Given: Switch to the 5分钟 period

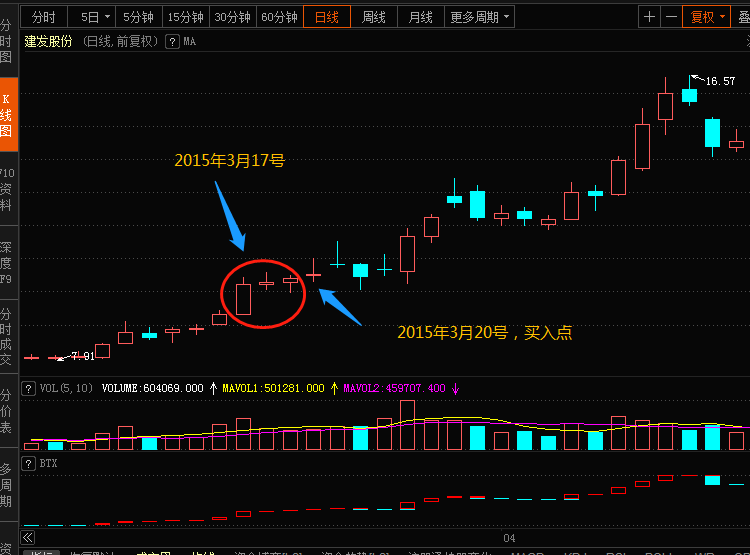Looking at the screenshot, I should pyautogui.click(x=139, y=17).
